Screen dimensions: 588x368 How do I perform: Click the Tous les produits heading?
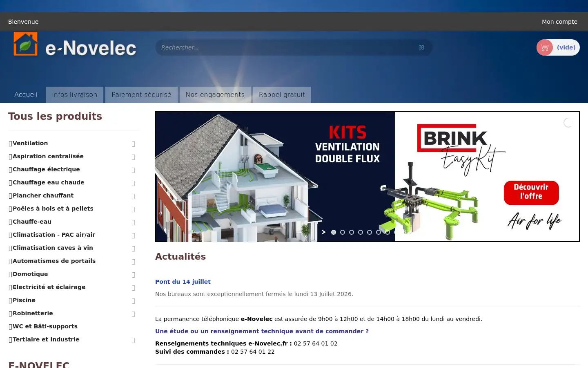55,116
